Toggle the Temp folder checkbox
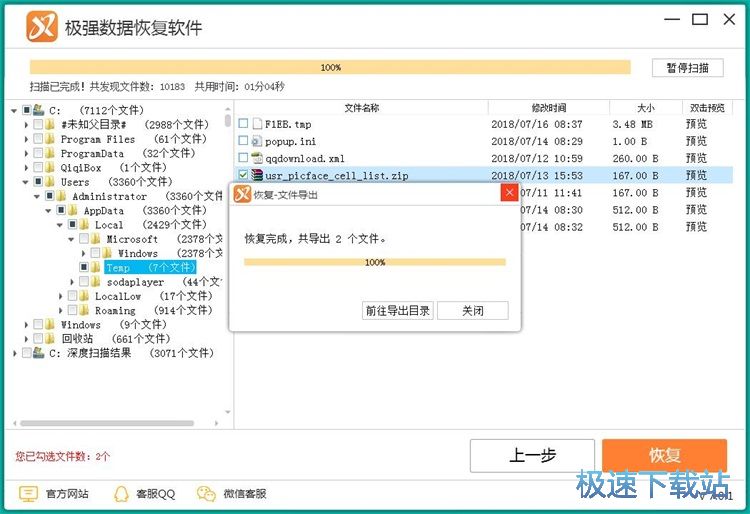 pos(84,267)
